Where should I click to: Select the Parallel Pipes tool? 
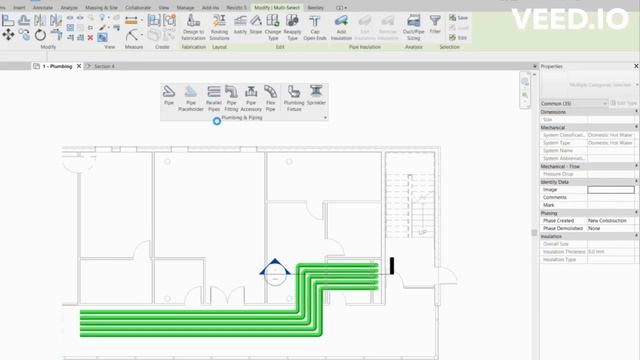214,98
